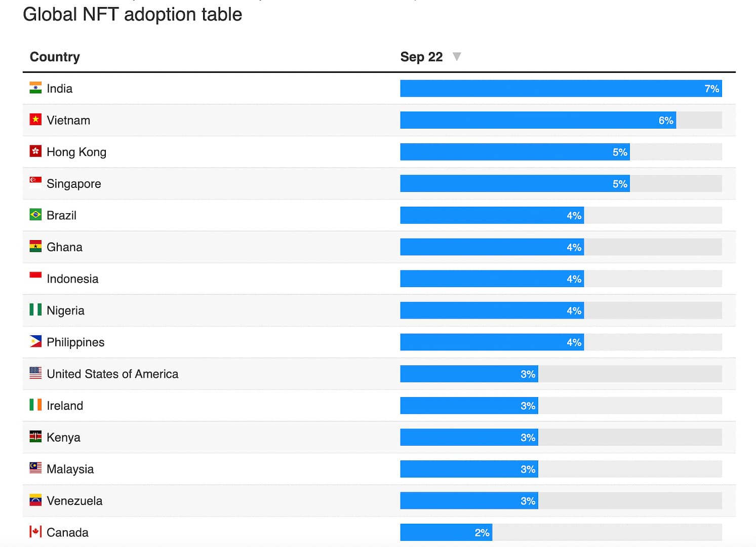The height and width of the screenshot is (547, 756).
Task: Click India's 7% adoption bar
Action: [x=561, y=89]
